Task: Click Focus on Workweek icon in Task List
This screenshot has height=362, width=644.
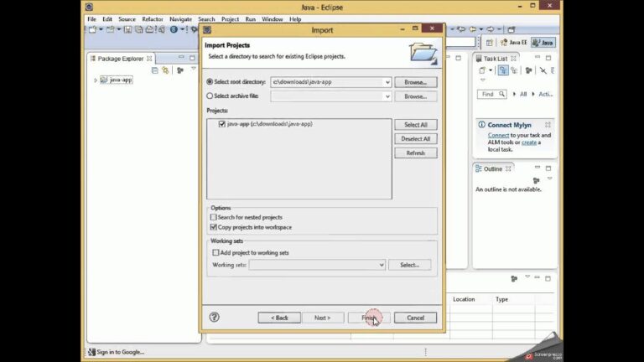Action: (528, 70)
